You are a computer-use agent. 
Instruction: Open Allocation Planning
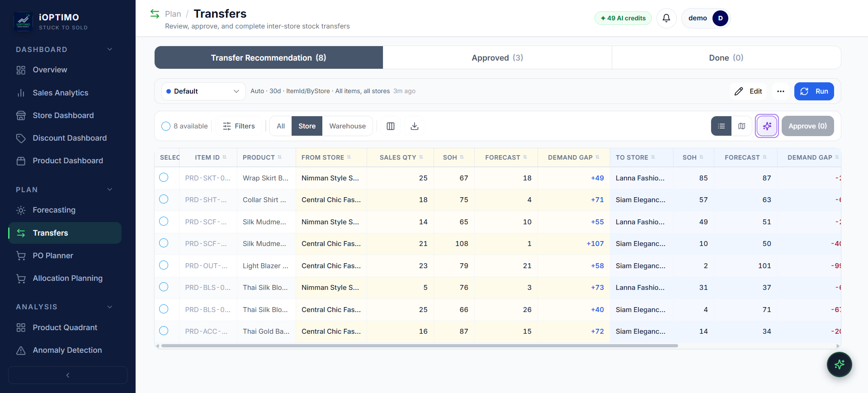tap(65, 278)
